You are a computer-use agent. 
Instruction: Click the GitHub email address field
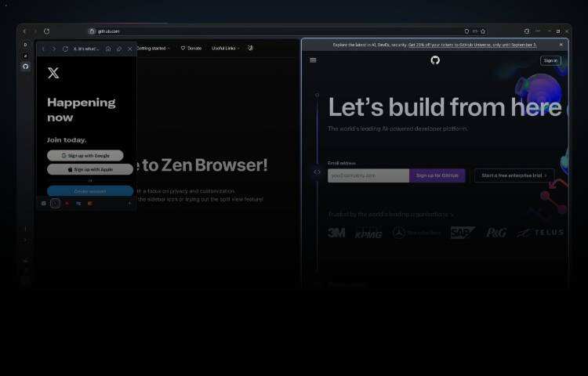(x=368, y=175)
